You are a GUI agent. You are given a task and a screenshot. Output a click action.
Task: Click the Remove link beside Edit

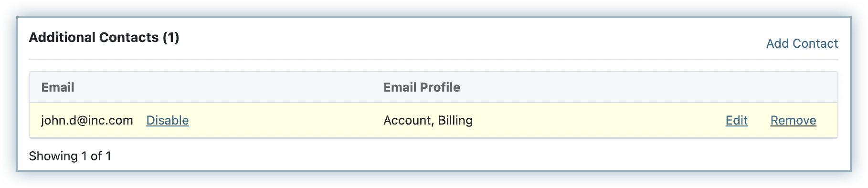coord(793,120)
